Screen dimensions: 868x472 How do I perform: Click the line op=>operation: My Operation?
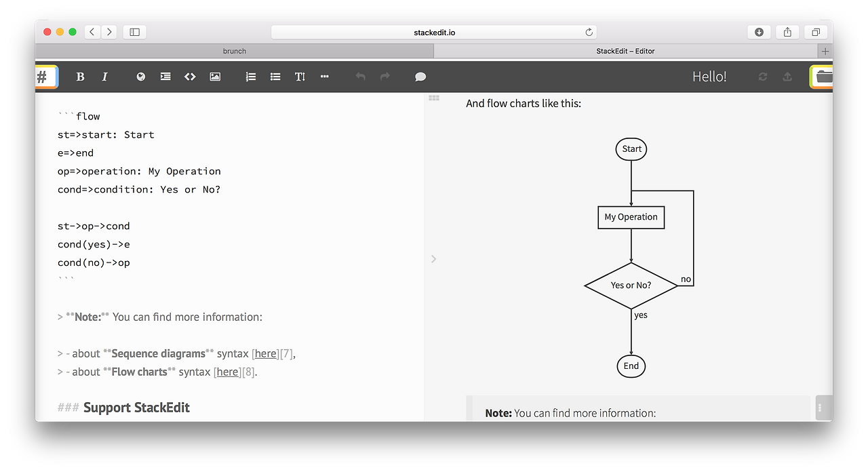pos(139,172)
